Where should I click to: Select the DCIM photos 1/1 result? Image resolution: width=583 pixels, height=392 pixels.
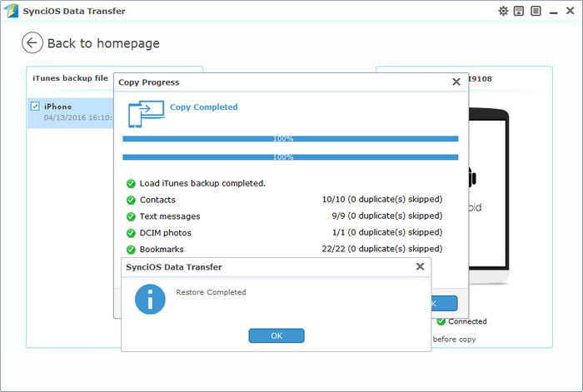[387, 232]
